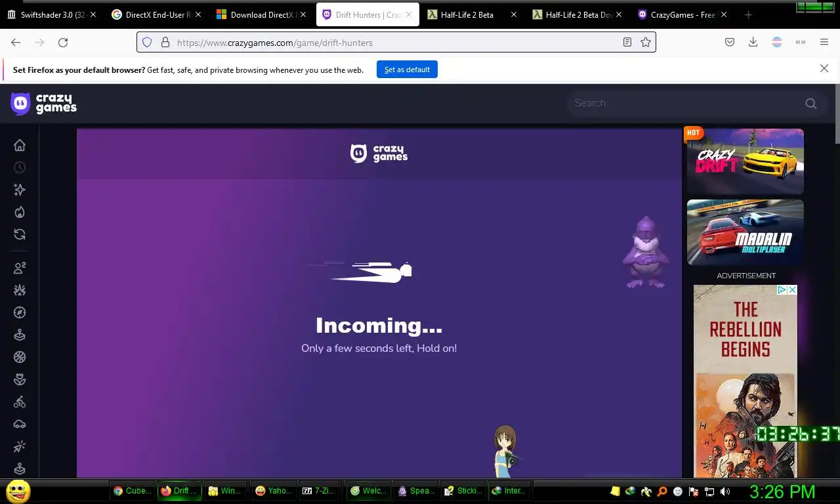Image resolution: width=840 pixels, height=504 pixels.
Task: Toggle reader view in address bar
Action: [627, 42]
